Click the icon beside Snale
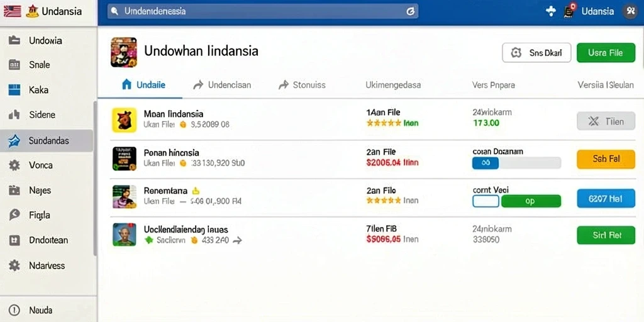 point(14,65)
